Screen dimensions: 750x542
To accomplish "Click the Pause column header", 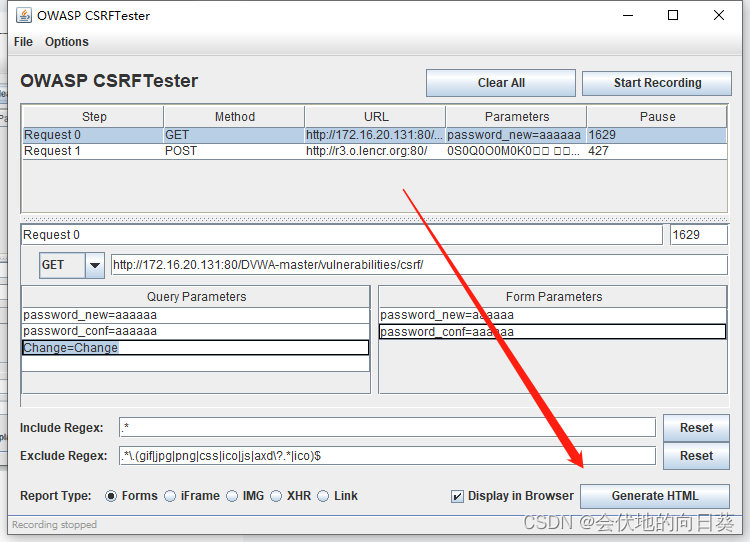I will [657, 117].
